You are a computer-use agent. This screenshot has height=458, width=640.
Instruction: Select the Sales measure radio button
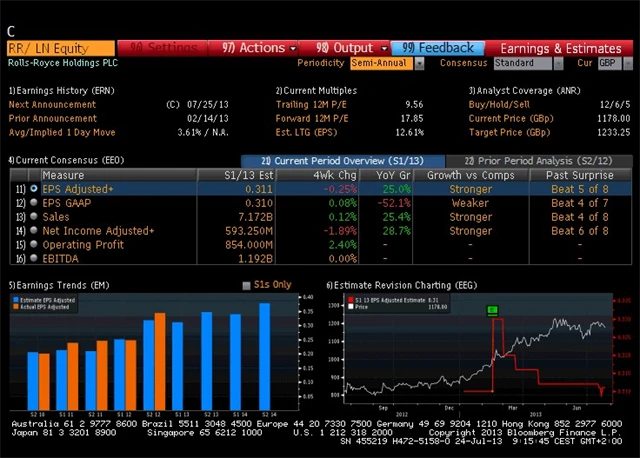(x=34, y=216)
